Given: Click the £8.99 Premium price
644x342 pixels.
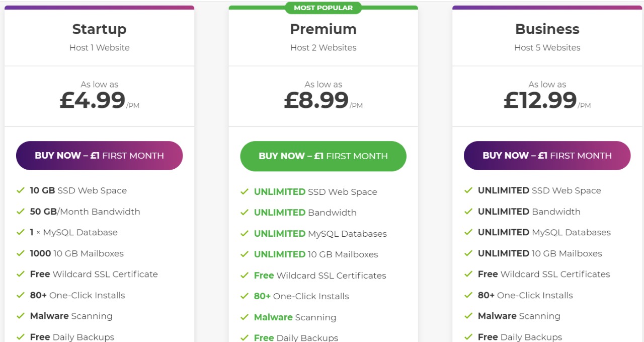Looking at the screenshot, I should click(317, 100).
